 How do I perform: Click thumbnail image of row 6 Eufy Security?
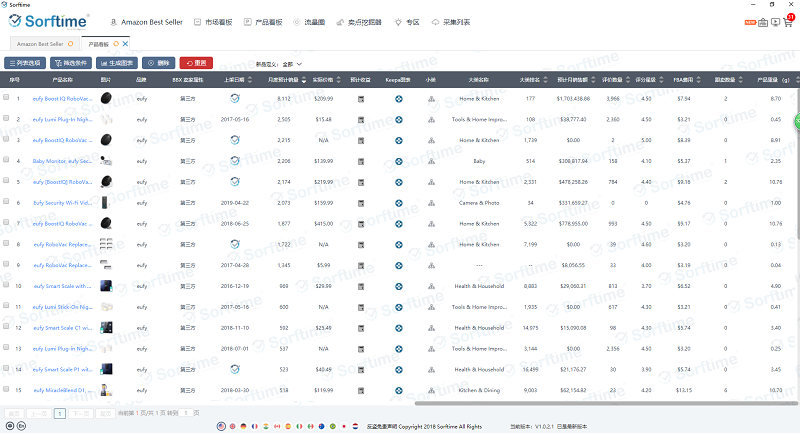point(105,202)
